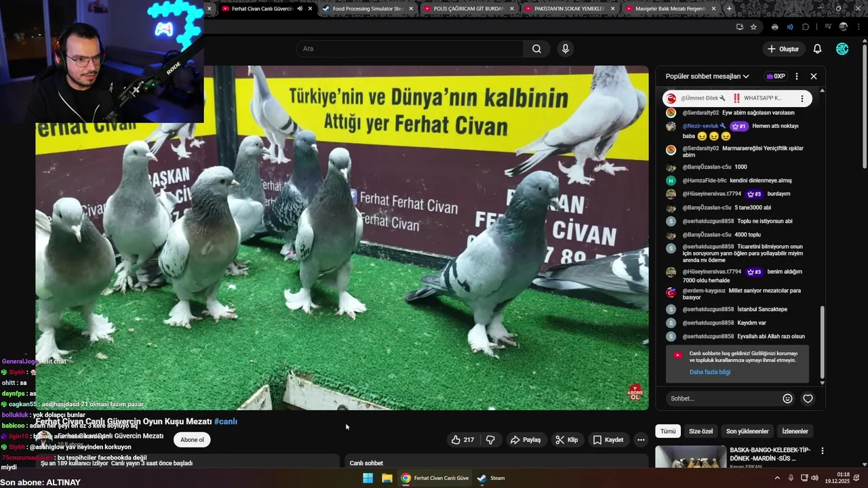Click the video title Ferhat Civan Canlı Güvercin
The width and height of the screenshot is (868, 488).
coord(123,422)
